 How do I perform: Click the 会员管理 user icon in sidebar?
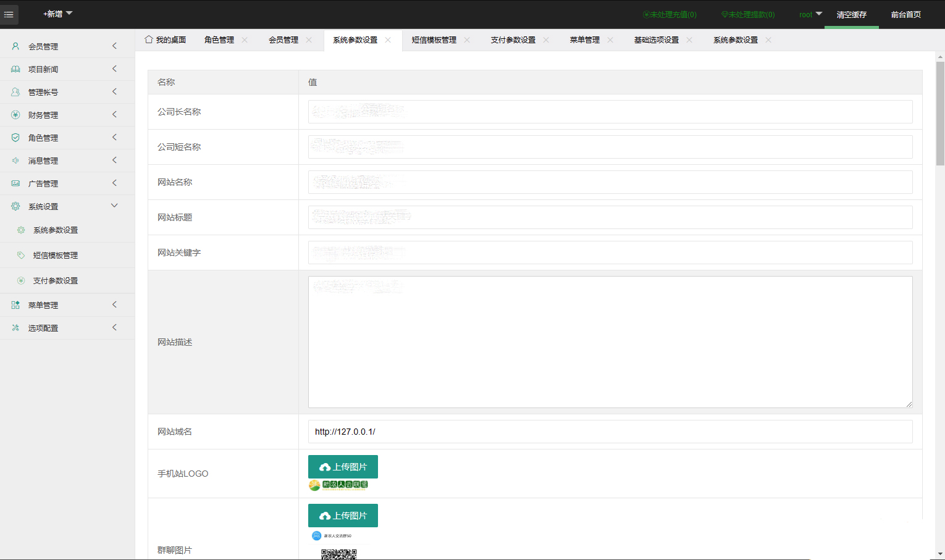(15, 46)
